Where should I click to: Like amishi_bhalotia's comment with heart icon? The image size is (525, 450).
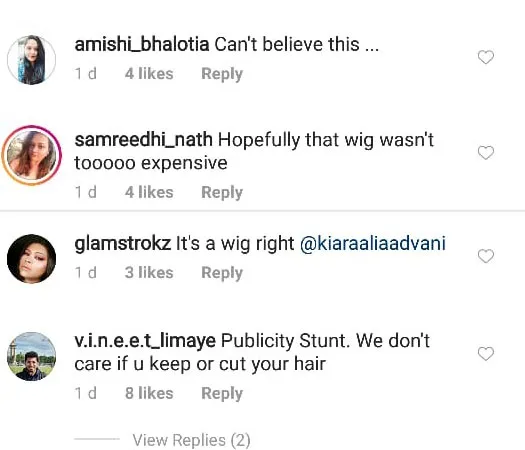pos(485,57)
